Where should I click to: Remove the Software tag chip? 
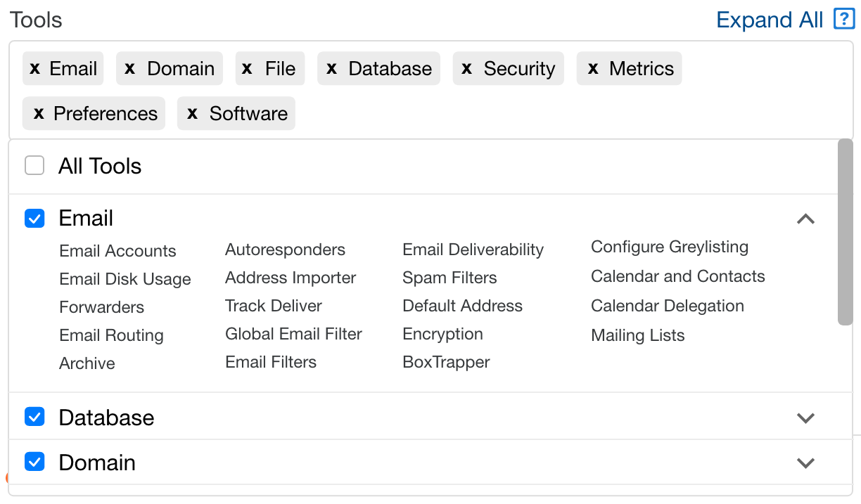(193, 114)
